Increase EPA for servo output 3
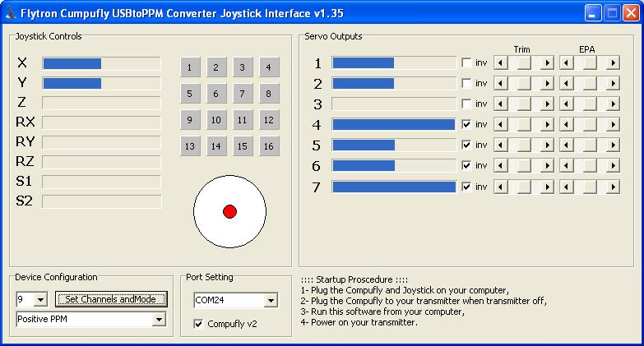The image size is (644, 346). pos(613,104)
